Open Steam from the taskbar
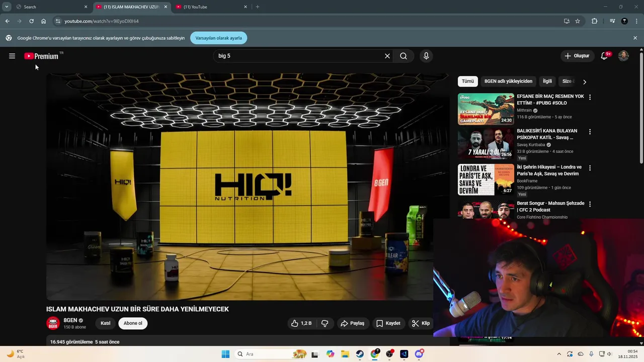644x362 pixels. click(360, 354)
